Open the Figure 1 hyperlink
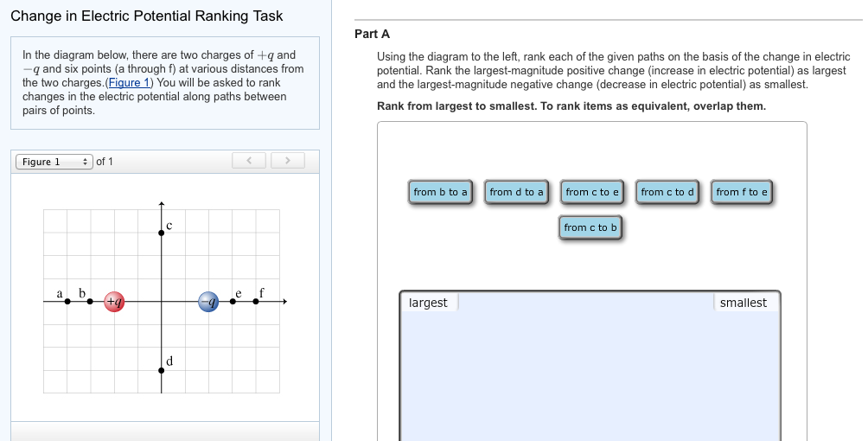The image size is (868, 441). (x=130, y=82)
